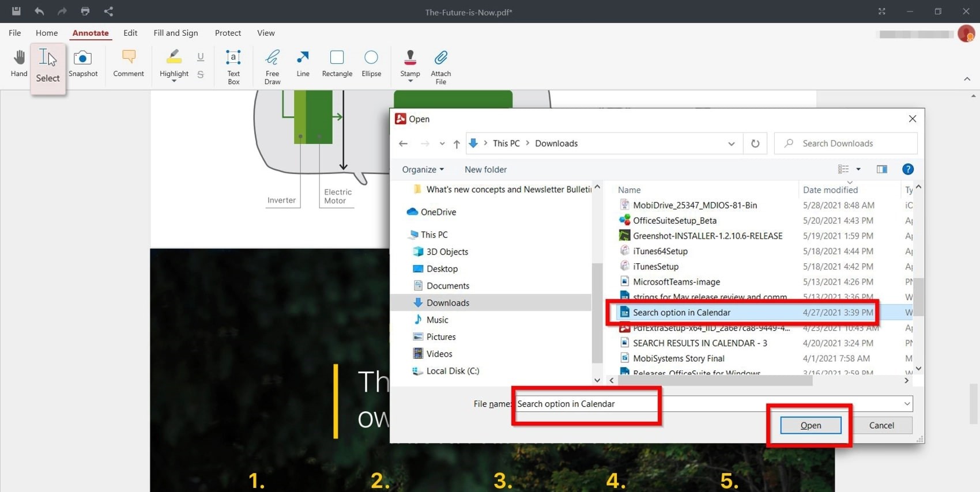Open the Stamp dropdown arrow

pyautogui.click(x=410, y=81)
